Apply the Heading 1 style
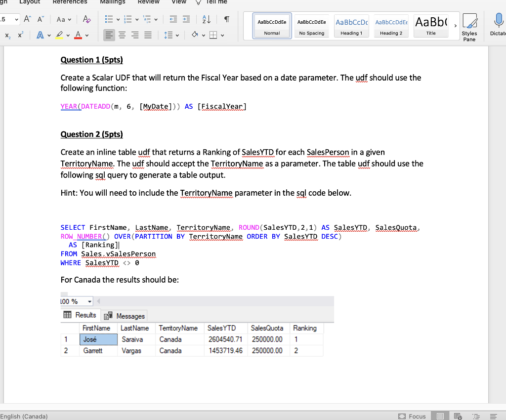The image size is (506, 420). pyautogui.click(x=351, y=26)
